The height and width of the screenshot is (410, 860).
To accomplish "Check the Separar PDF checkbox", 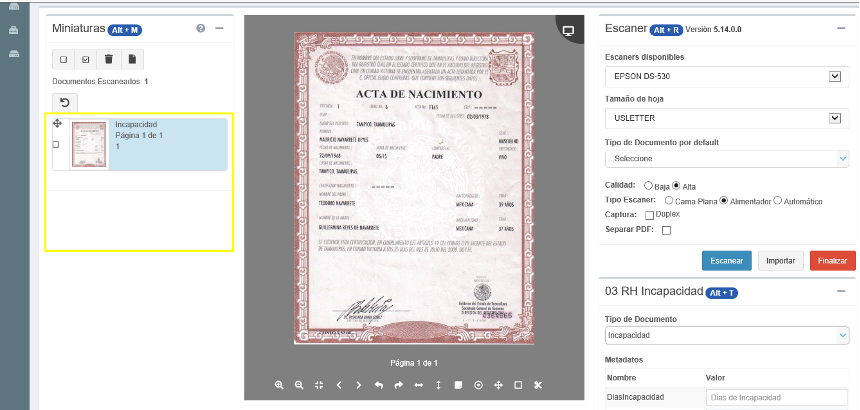I will [666, 230].
